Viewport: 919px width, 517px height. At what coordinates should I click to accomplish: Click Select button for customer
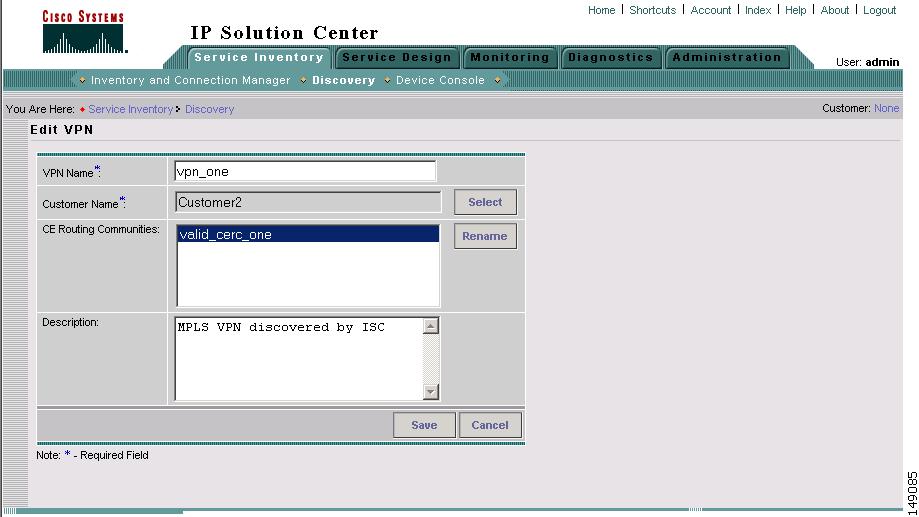tap(485, 202)
